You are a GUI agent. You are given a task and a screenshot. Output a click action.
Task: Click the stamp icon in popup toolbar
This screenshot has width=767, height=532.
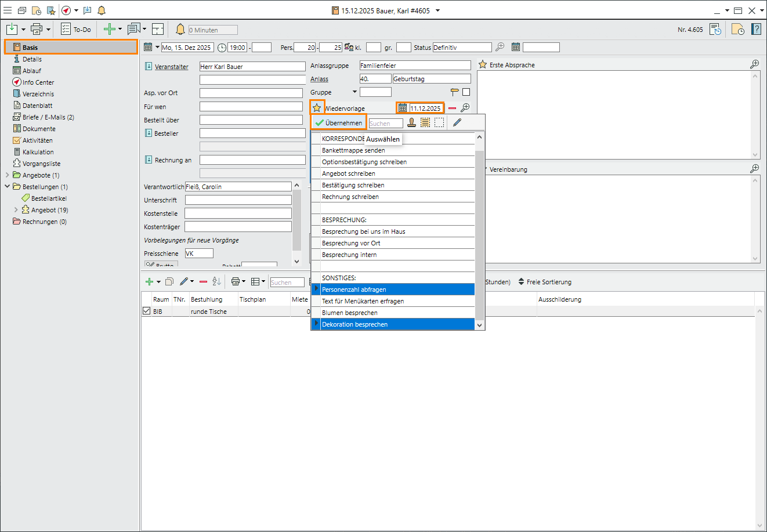pos(411,122)
